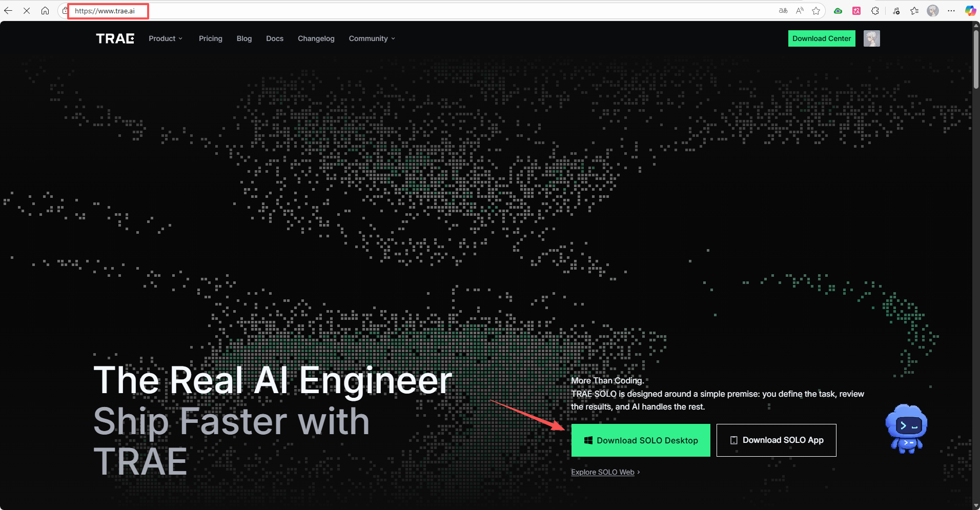Add this page to favorites
This screenshot has height=510, width=980.
coord(816,11)
